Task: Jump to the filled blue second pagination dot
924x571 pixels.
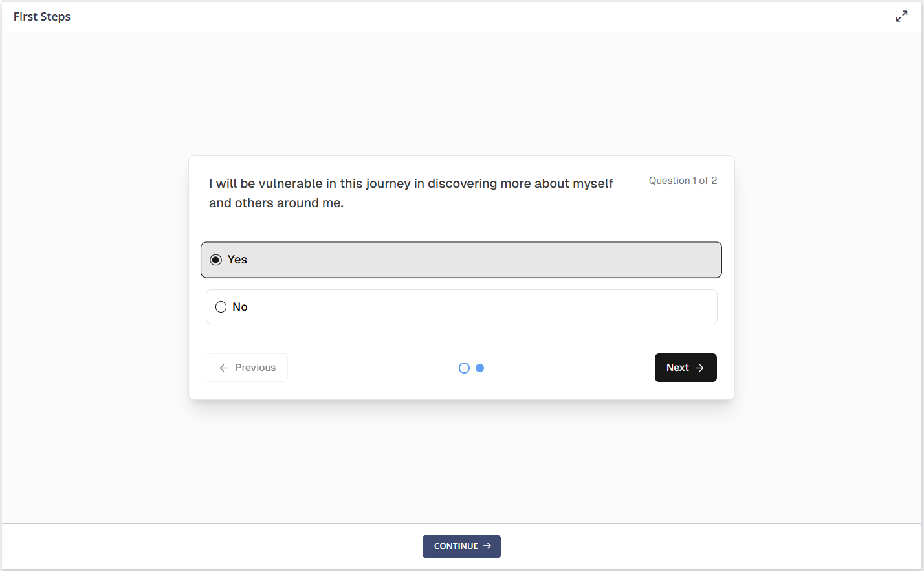Action: (x=480, y=368)
